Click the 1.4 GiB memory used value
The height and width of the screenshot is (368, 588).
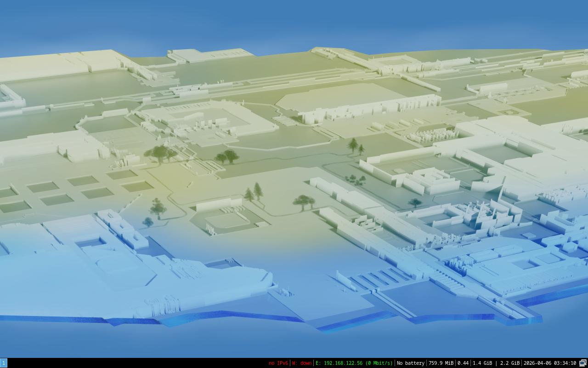point(482,363)
